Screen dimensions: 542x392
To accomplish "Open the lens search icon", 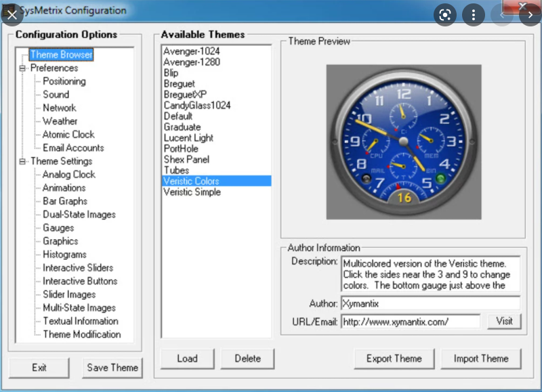I will [x=445, y=15].
